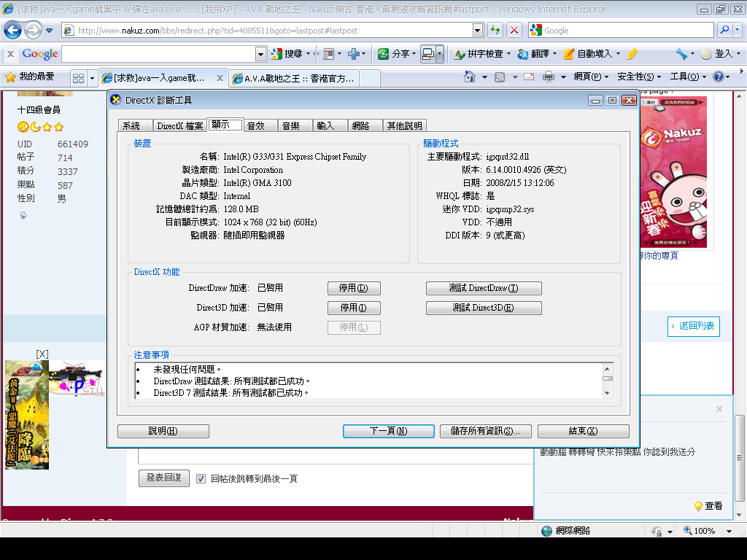This screenshot has height=560, width=747.
Task: Click the Google Toolbar highlighter icon
Action: click(x=632, y=54)
